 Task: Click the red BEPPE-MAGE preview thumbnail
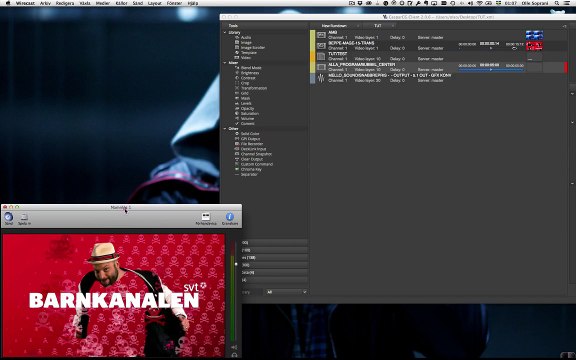click(534, 46)
